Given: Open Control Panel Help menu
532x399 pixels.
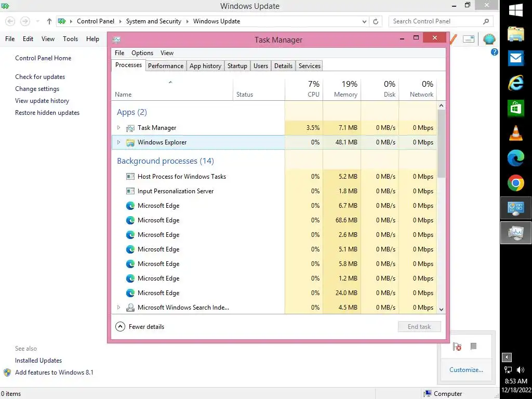Looking at the screenshot, I should pyautogui.click(x=92, y=39).
